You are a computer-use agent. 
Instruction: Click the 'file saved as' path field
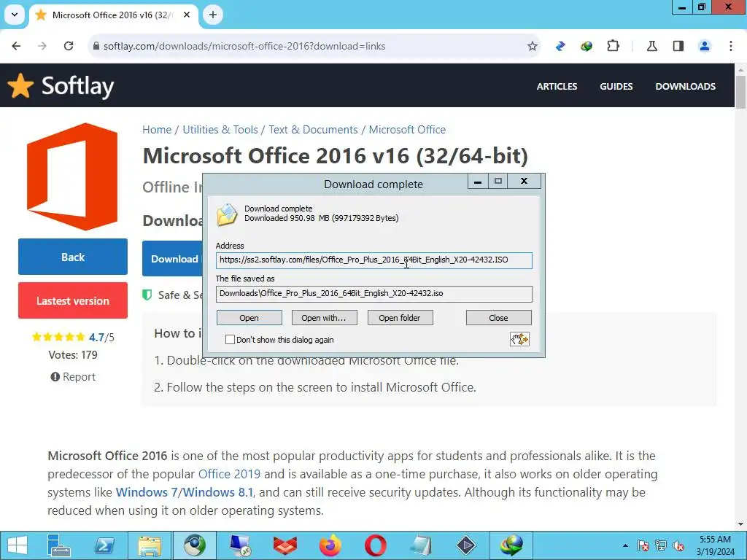pos(374,294)
